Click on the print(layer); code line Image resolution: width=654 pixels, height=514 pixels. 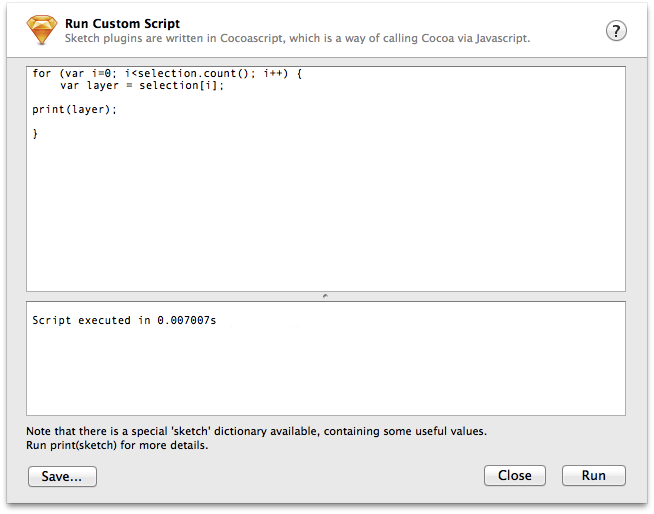tap(74, 109)
